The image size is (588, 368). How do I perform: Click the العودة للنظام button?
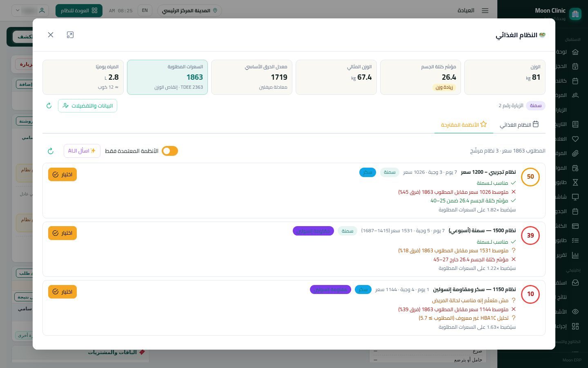(79, 10)
